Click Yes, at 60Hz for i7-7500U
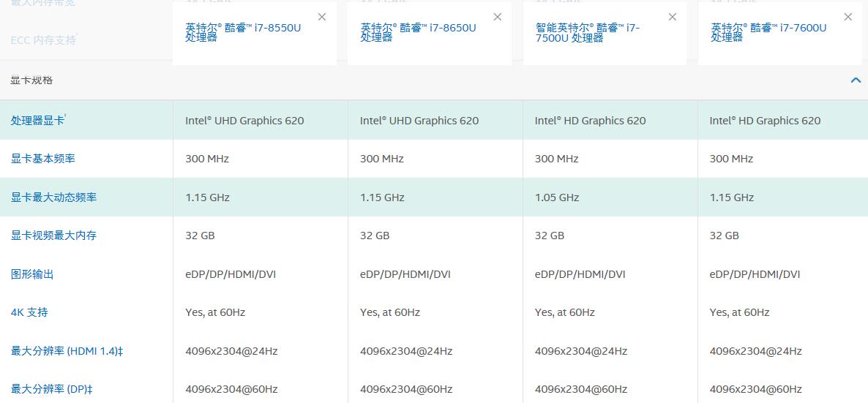Image resolution: width=868 pixels, height=403 pixels. pyautogui.click(x=565, y=313)
